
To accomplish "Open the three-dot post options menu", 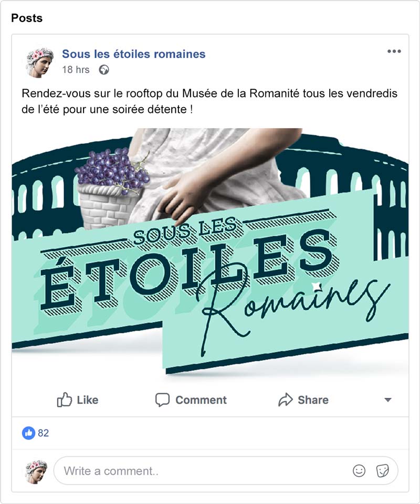I will click(394, 51).
